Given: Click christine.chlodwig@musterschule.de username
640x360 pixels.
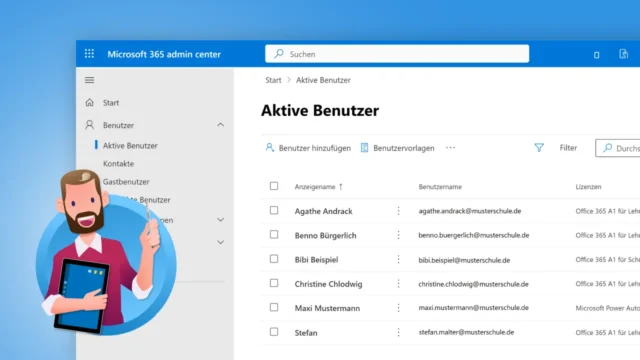Looking at the screenshot, I should coord(473,284).
